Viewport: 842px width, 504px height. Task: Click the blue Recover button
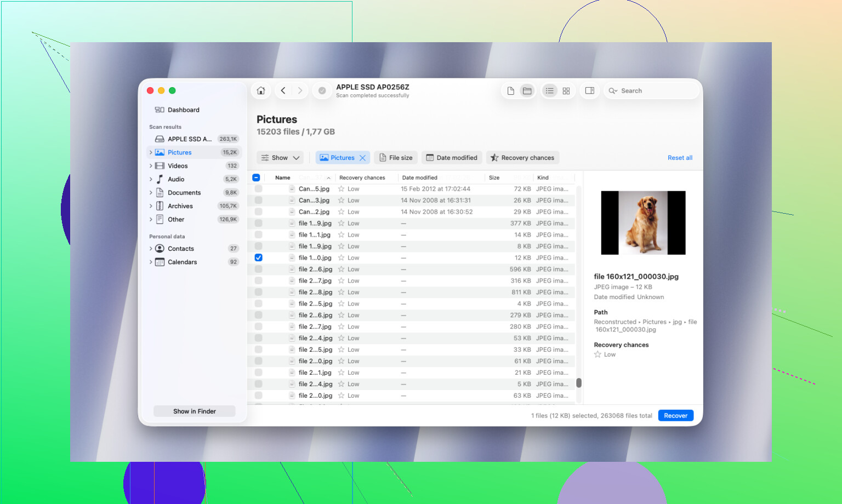coord(675,416)
